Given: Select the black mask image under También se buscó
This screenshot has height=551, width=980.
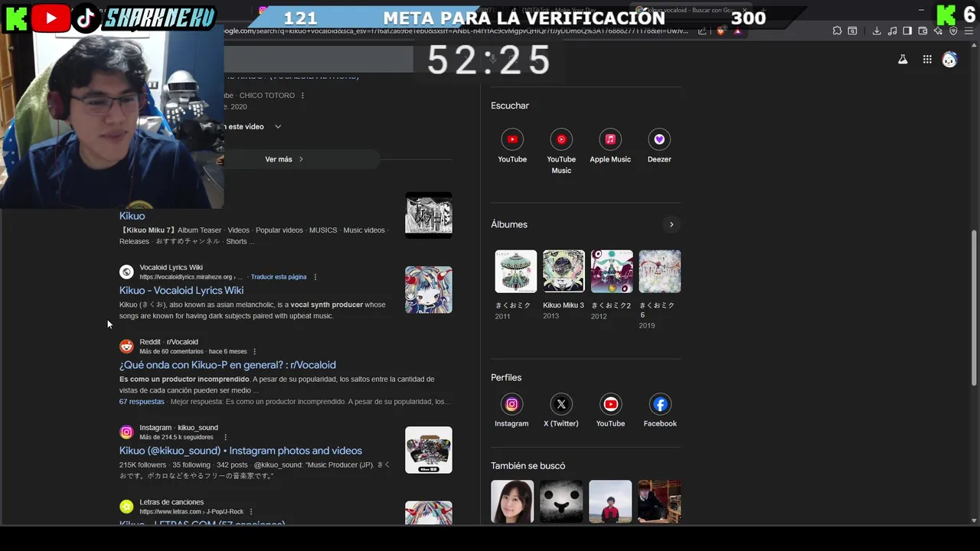Looking at the screenshot, I should click(x=561, y=501).
